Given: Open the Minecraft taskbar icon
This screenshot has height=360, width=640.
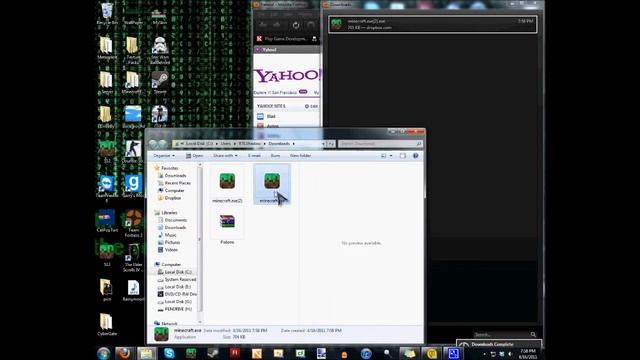Looking at the screenshot, I should click(191, 353).
